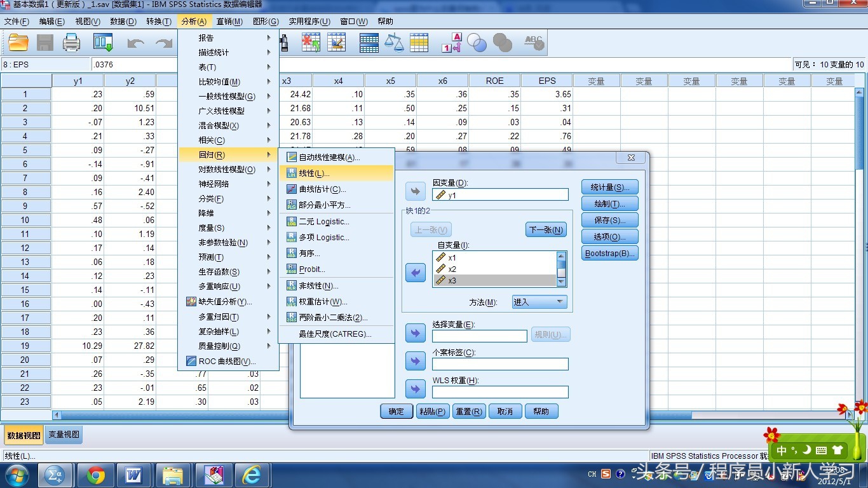Expand the 降维 submenu
This screenshot has width=868, height=488.
click(x=228, y=213)
